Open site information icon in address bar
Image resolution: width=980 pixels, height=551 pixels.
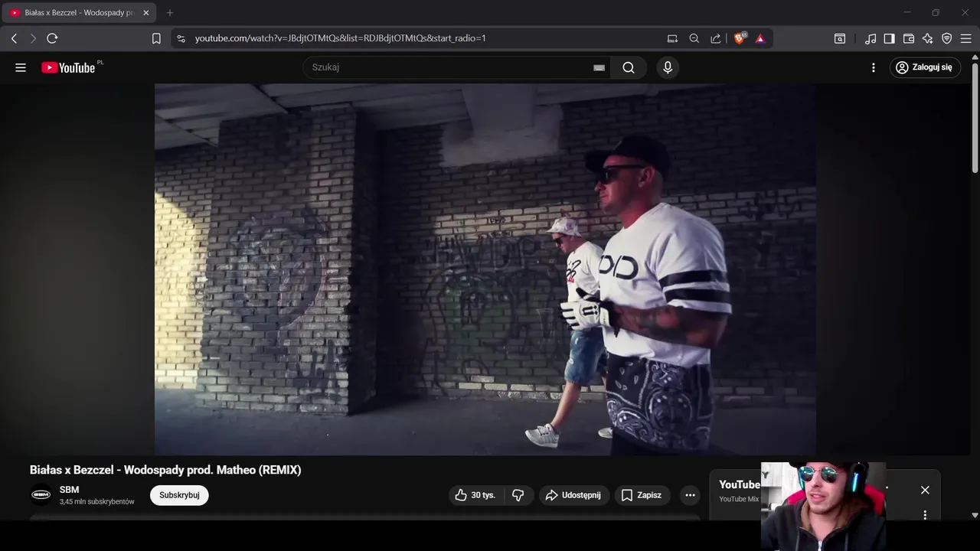coord(180,38)
